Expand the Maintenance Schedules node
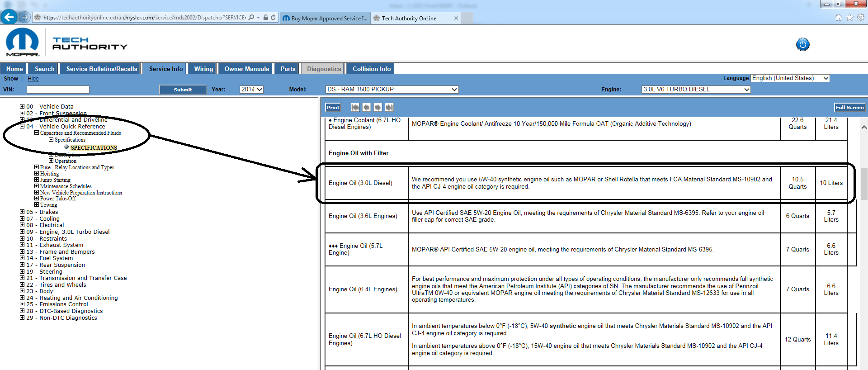Screen dimensions: 868x370 click(37, 186)
